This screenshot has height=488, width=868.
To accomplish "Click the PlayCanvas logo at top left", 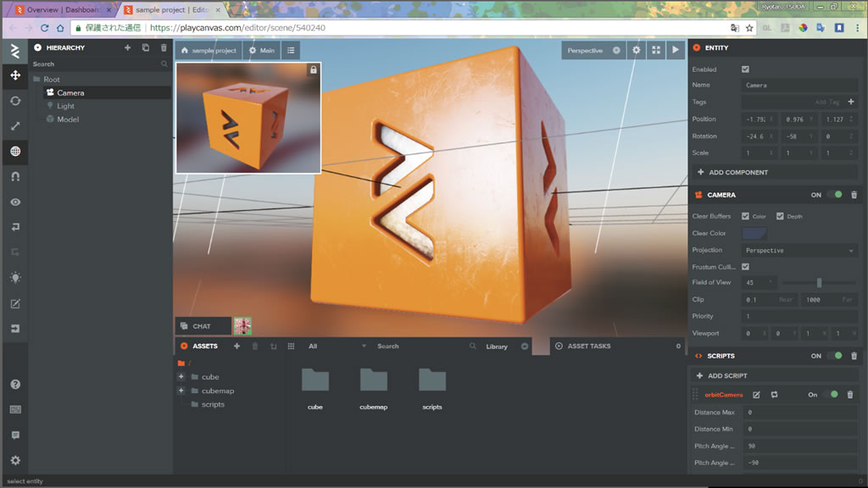I will [x=15, y=51].
